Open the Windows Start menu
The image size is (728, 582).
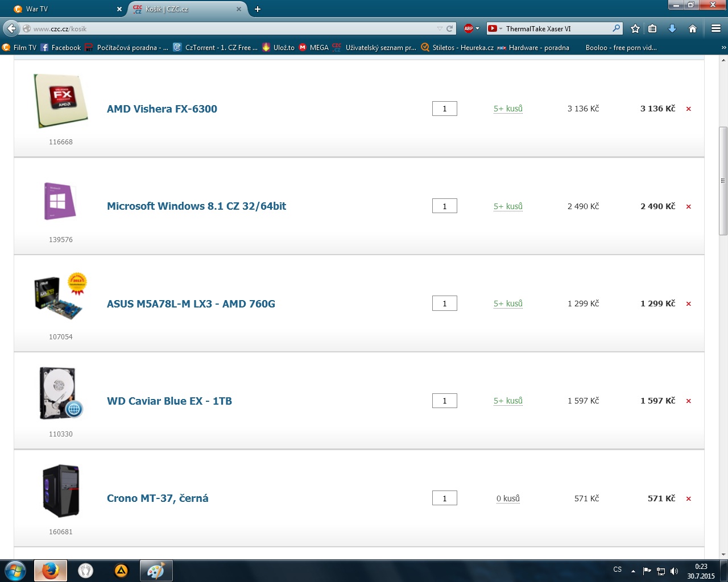pos(15,571)
